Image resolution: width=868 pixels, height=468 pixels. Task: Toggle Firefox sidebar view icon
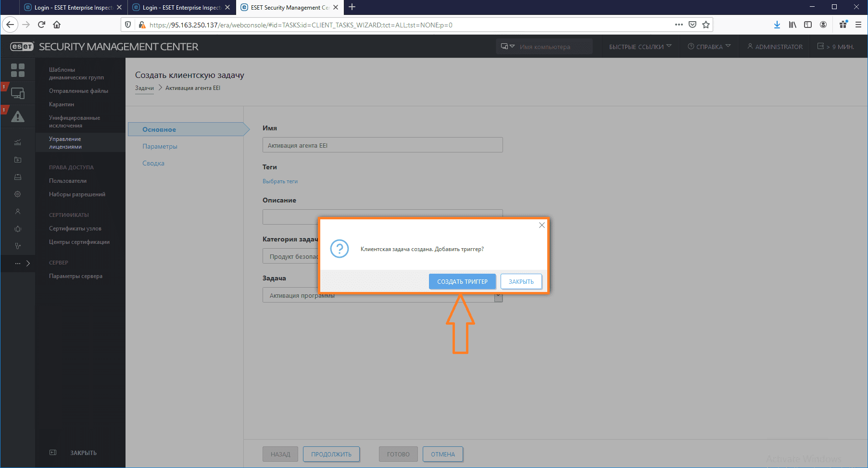[x=808, y=25]
